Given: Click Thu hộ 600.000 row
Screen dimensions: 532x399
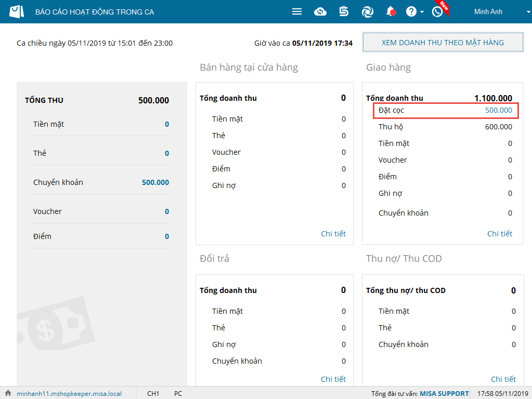Looking at the screenshot, I should click(x=446, y=127).
